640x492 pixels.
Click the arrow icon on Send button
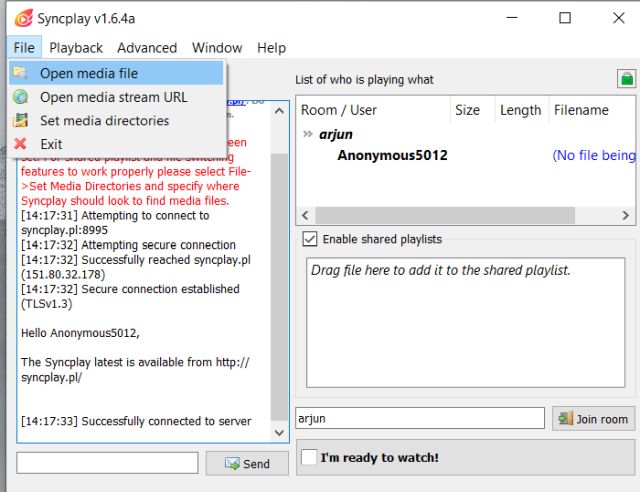232,463
